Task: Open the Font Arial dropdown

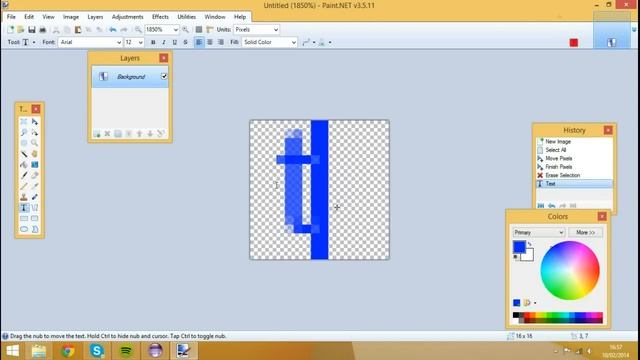Action: click(x=119, y=42)
